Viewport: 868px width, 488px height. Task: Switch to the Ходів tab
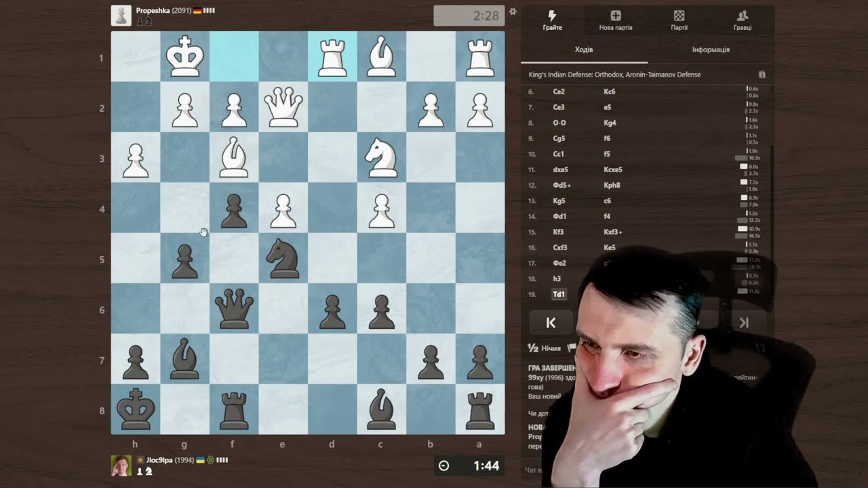point(584,50)
